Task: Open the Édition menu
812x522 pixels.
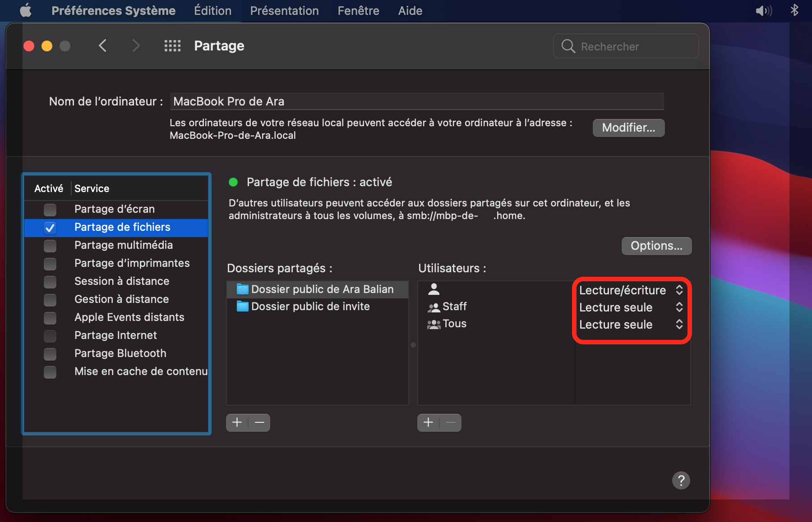Action: [x=212, y=10]
